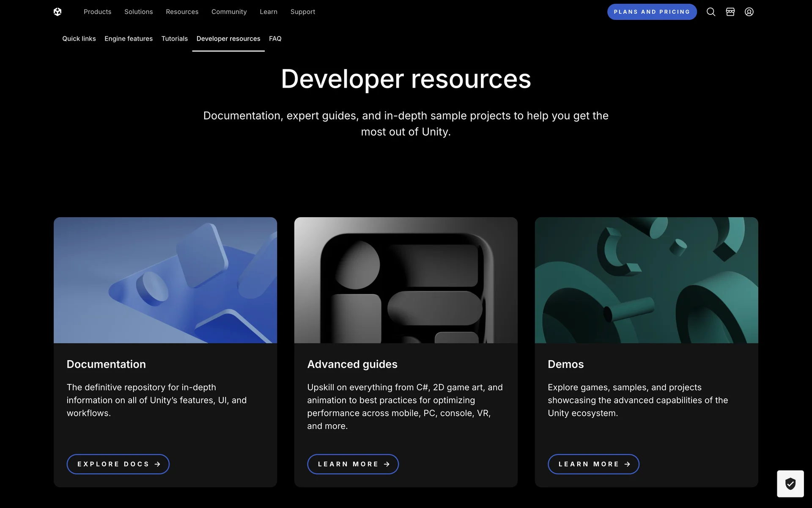Switch to the Engine features tab
Viewport: 812px width, 508px height.
pyautogui.click(x=129, y=39)
